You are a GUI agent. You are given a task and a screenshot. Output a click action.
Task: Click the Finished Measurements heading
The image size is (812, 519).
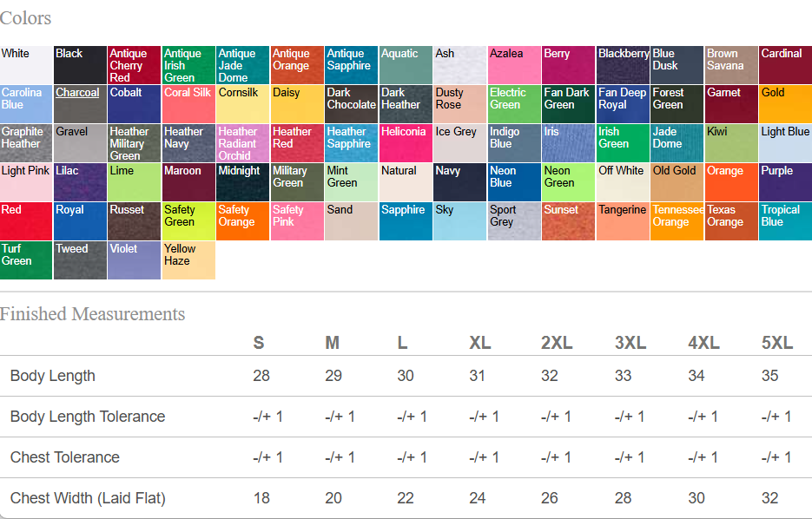(x=92, y=314)
